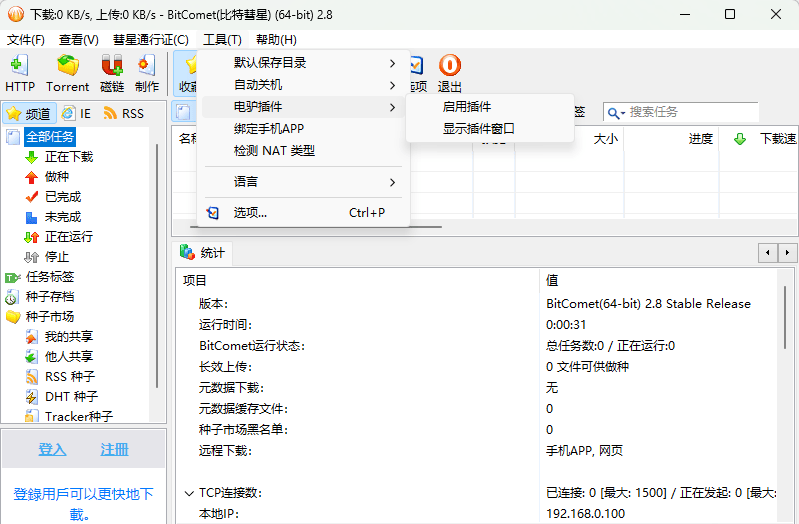
Task: Click the 值 column header
Action: coord(658,280)
